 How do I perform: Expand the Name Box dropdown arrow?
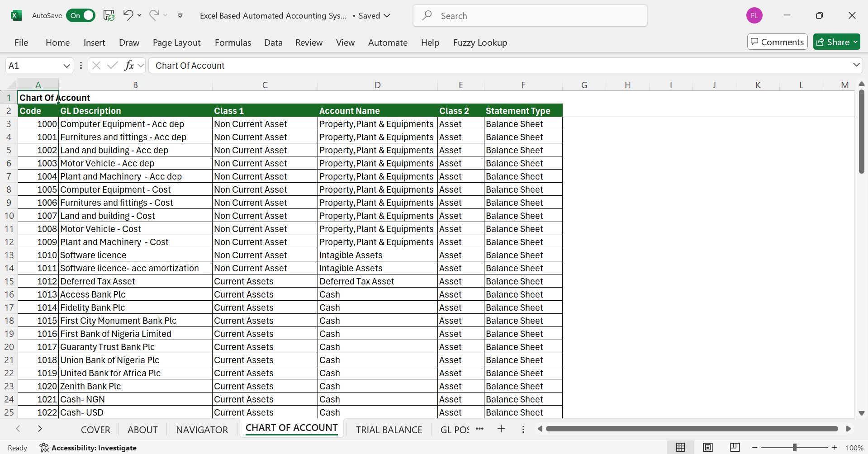click(67, 66)
